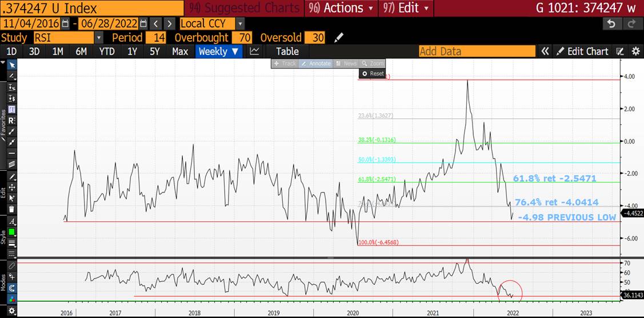Open the Study RSI dropdown arrow
Screen dimensions: 644x318
click(x=99, y=38)
